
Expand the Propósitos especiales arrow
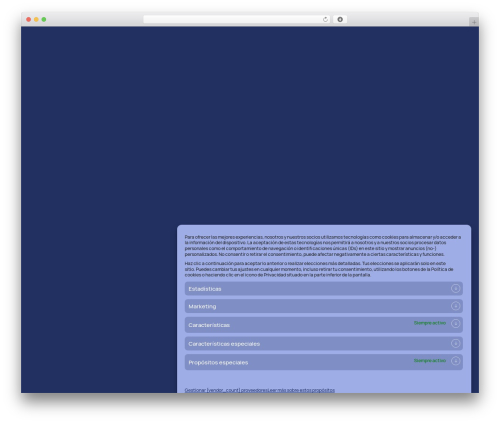[455, 361]
